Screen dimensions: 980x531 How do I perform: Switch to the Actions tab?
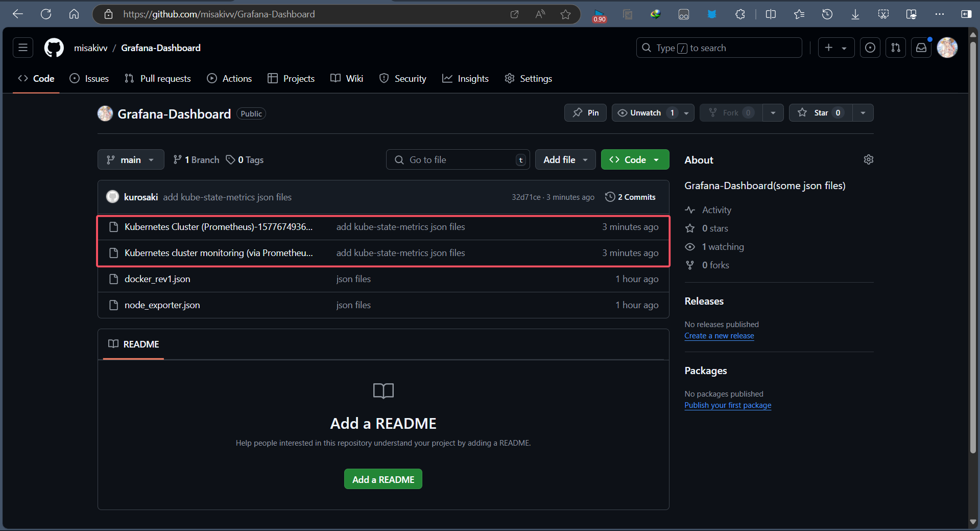click(229, 79)
